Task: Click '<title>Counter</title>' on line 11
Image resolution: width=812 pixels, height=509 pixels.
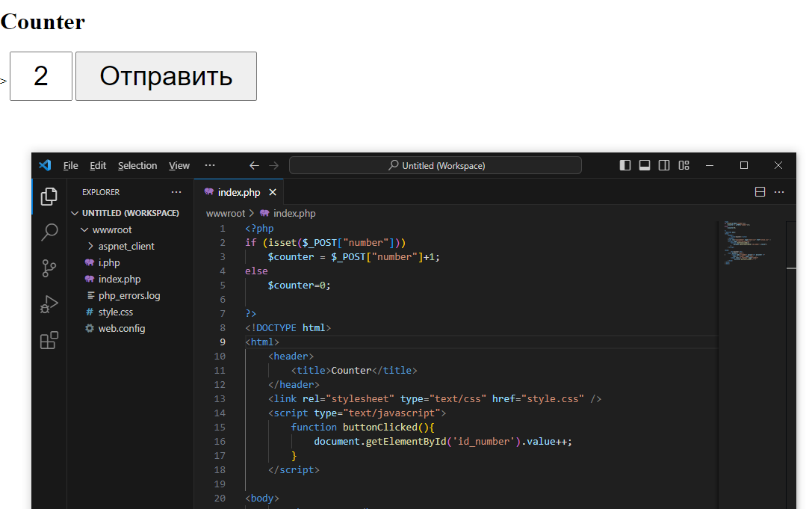Action: (x=354, y=371)
